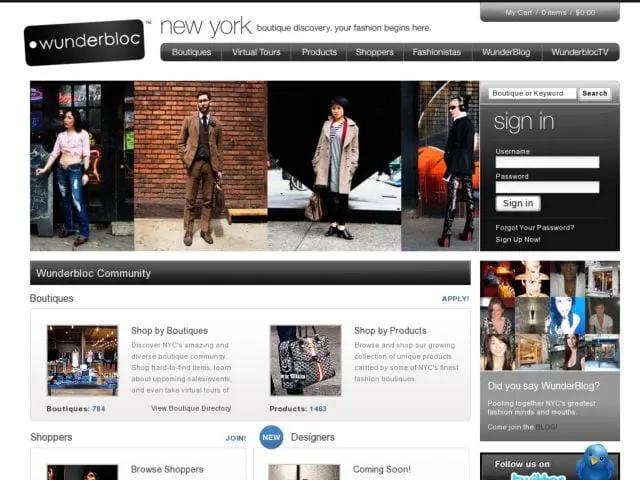The width and height of the screenshot is (640, 480).
Task: Open the patterned handbag product thumbnail
Action: pyautogui.click(x=305, y=360)
